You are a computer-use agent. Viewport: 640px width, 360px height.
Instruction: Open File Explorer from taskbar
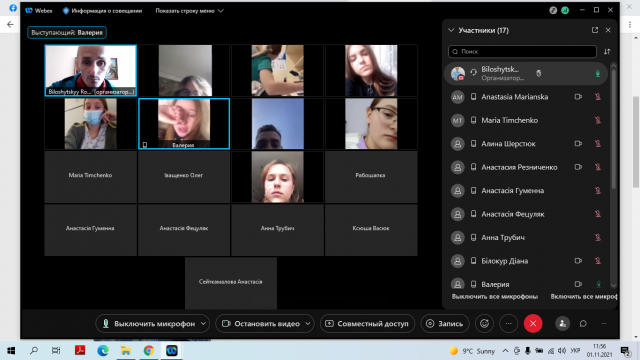click(x=126, y=351)
